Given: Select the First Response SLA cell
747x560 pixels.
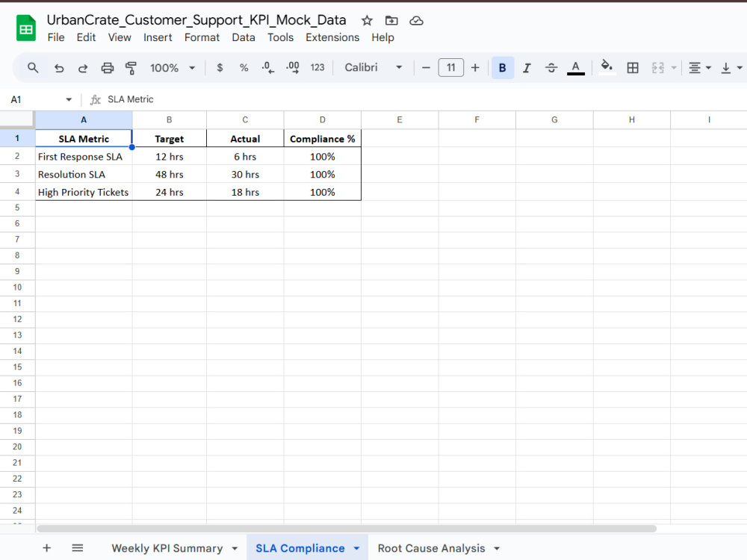Looking at the screenshot, I should (x=84, y=157).
